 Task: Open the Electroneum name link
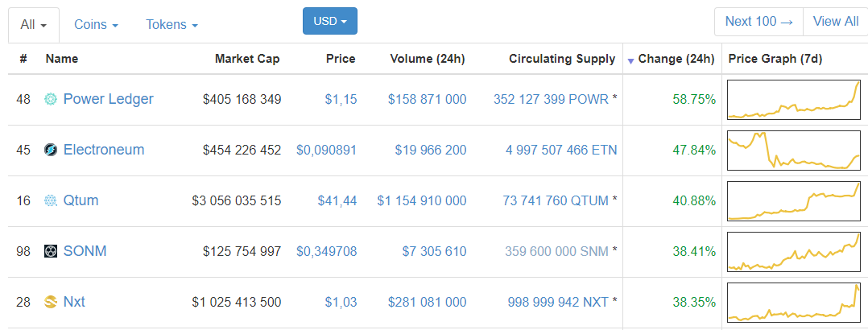[104, 150]
